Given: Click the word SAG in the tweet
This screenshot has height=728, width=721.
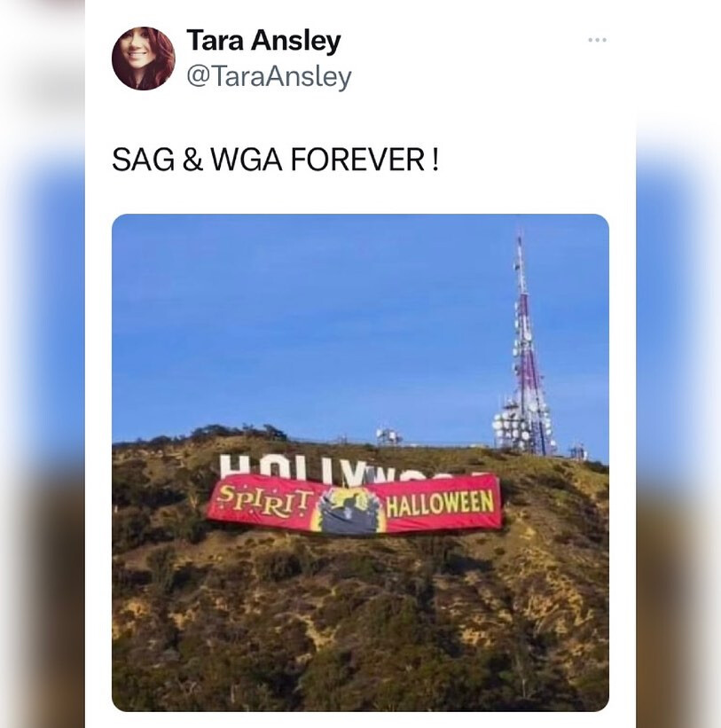Looking at the screenshot, I should coord(144,160).
